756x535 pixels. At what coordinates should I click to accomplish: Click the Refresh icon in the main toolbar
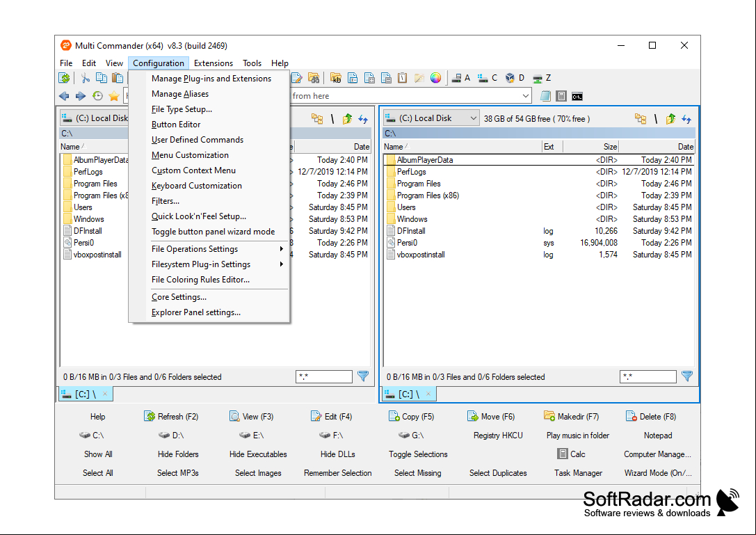tap(64, 78)
